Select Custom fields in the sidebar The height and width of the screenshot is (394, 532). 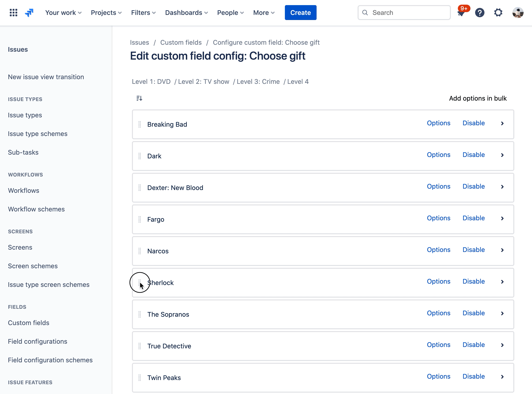[x=29, y=323]
